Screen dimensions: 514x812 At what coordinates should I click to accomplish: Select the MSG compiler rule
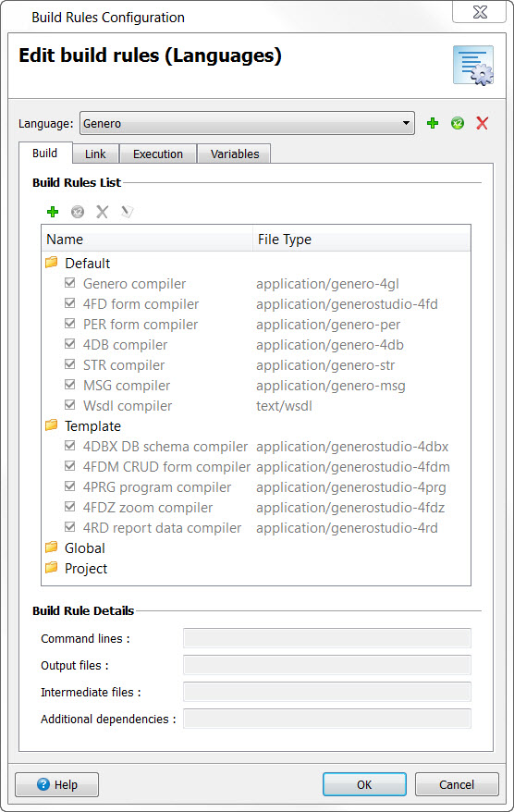tap(127, 386)
